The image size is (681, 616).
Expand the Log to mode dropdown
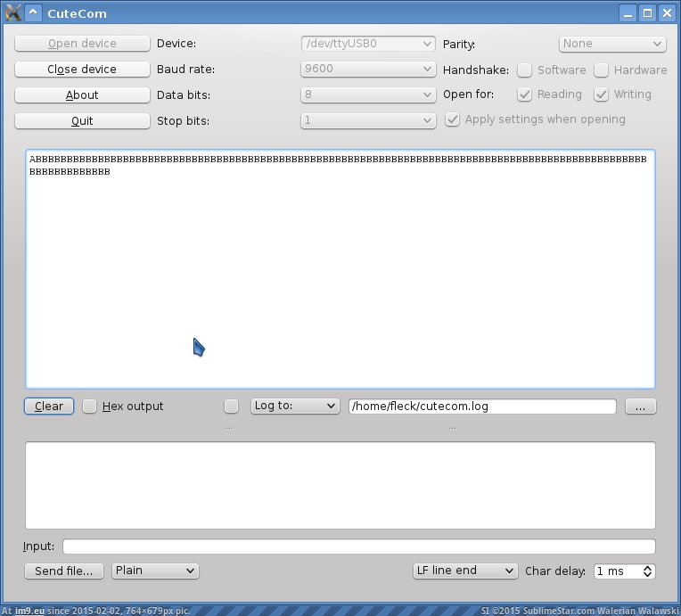[295, 406]
